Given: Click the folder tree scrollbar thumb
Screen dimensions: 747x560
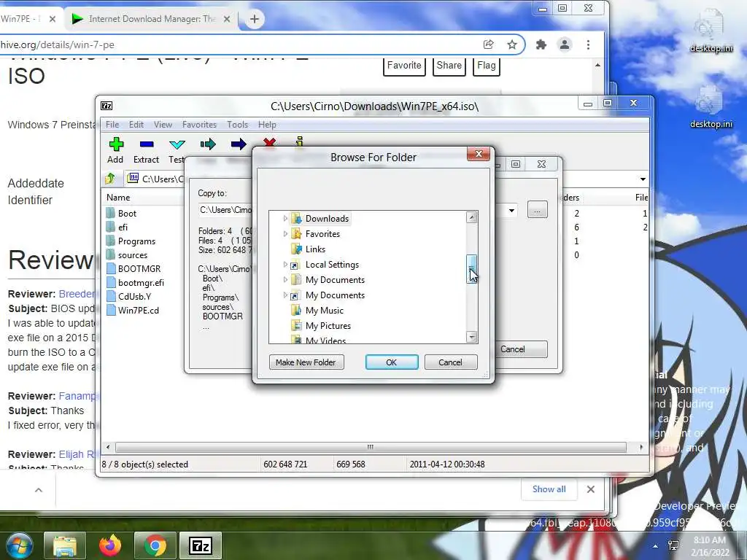Looking at the screenshot, I should pyautogui.click(x=472, y=269).
